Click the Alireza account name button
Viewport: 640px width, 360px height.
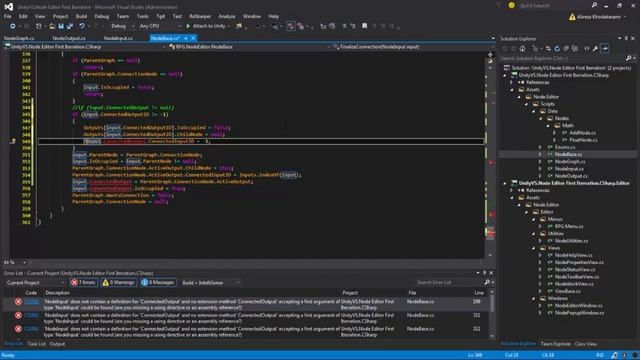[x=598, y=17]
